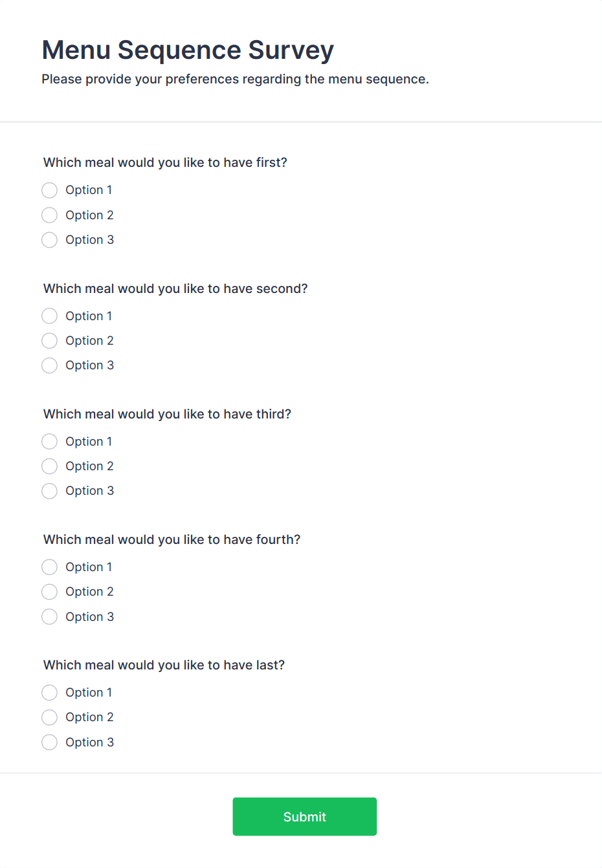Choose Option 2 for fourth meal
This screenshot has height=868, width=602.
click(x=50, y=592)
